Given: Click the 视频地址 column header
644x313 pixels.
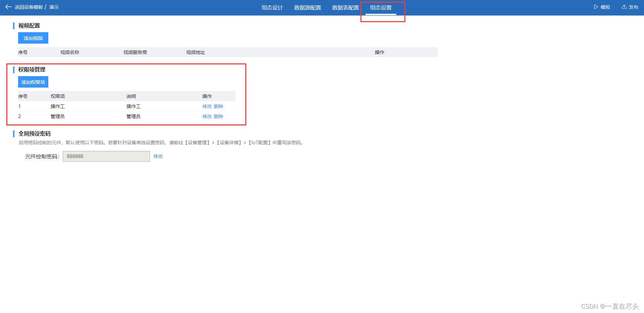Looking at the screenshot, I should (x=196, y=52).
